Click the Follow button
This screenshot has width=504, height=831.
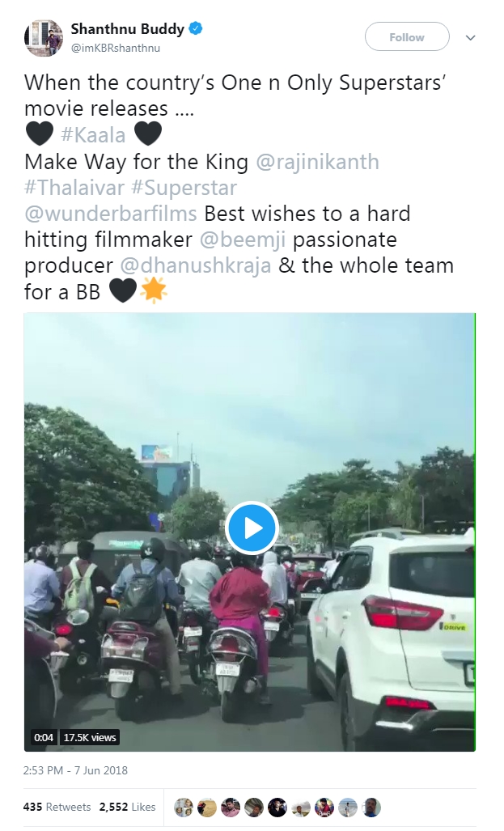pos(406,36)
